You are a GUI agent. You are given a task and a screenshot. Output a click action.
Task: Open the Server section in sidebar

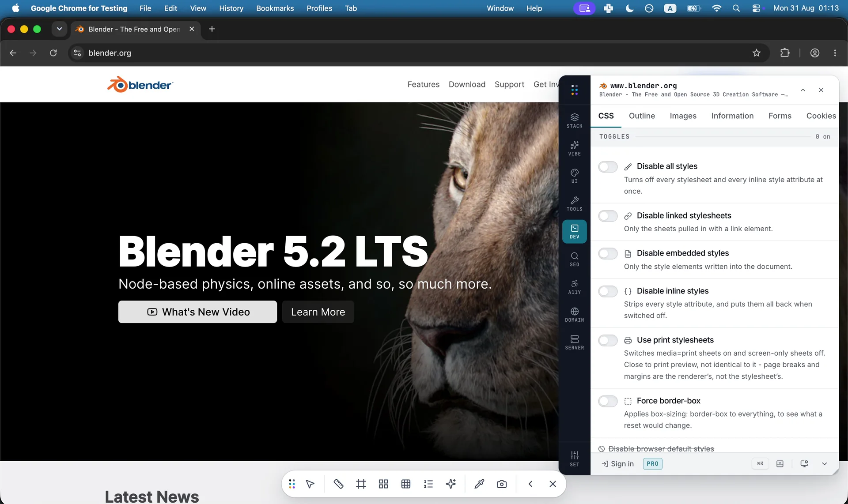pos(574,343)
